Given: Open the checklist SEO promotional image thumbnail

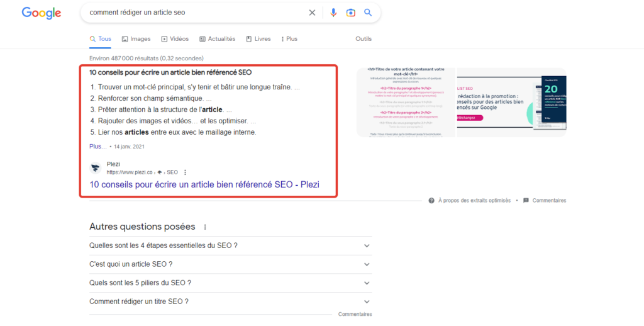Looking at the screenshot, I should 512,103.
